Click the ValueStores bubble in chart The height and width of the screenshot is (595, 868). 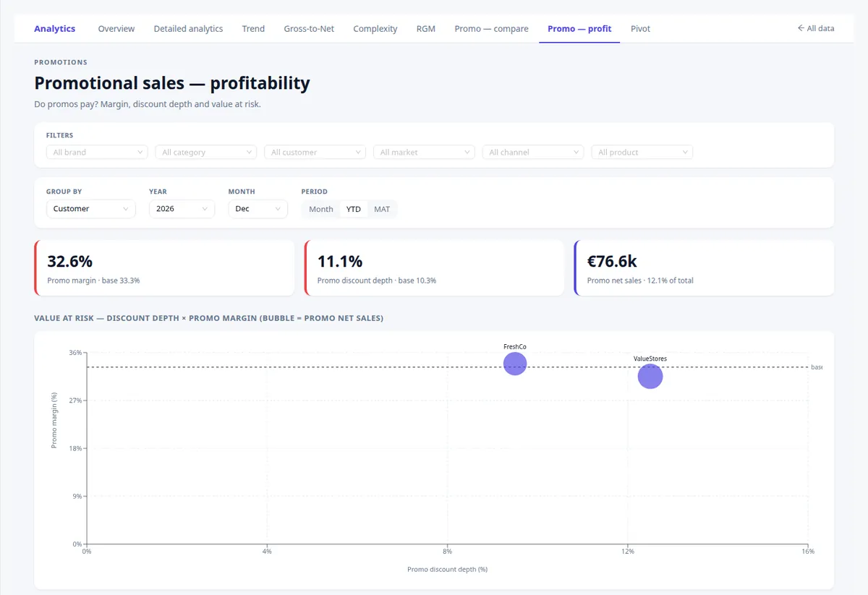(650, 376)
